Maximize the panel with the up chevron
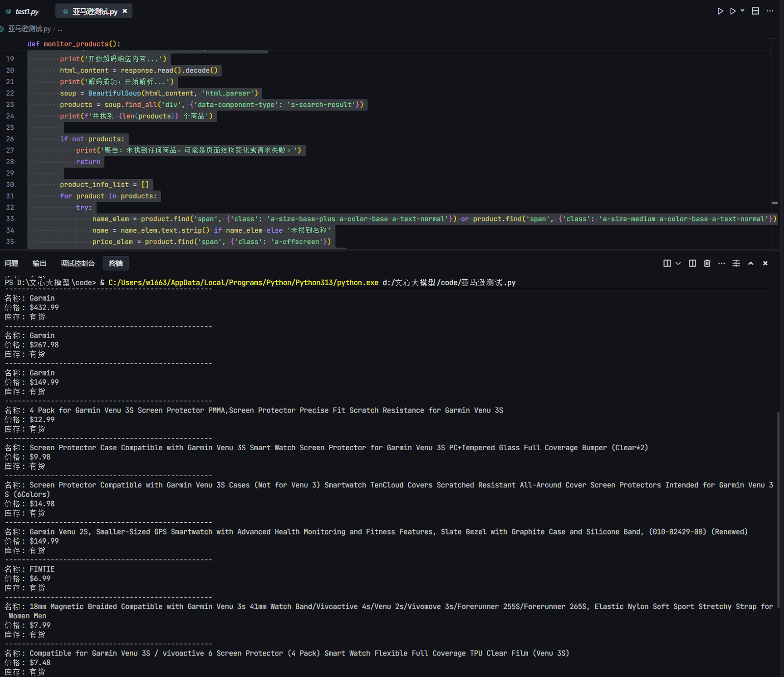 pos(751,264)
